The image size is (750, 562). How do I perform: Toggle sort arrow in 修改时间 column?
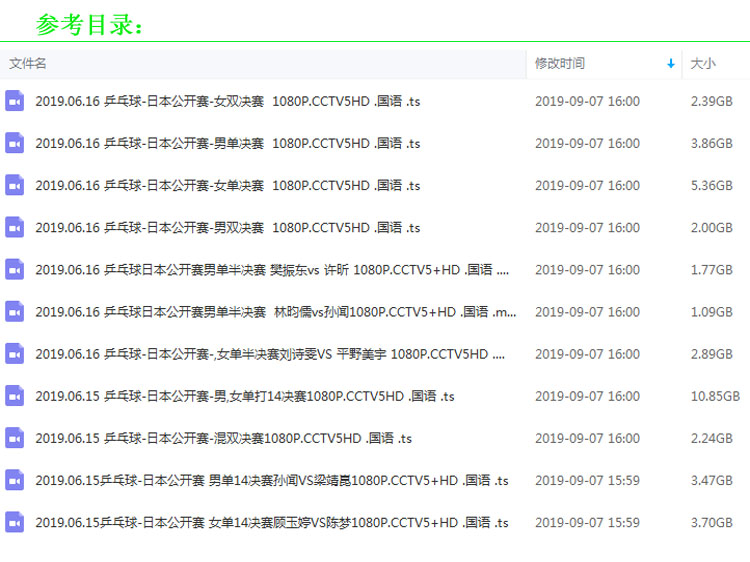[x=670, y=63]
